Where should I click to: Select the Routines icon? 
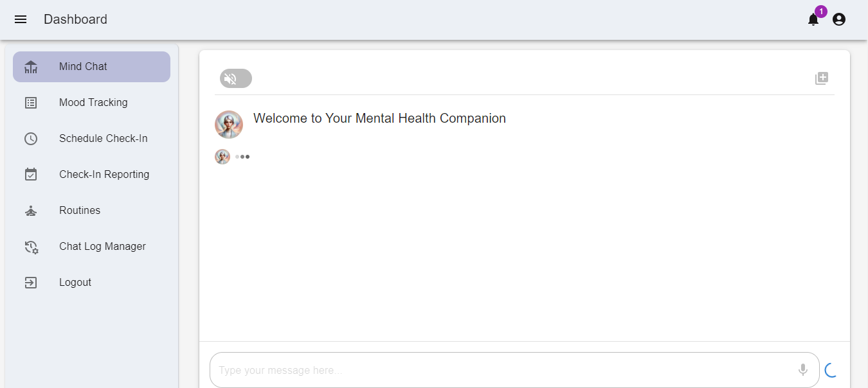point(31,210)
